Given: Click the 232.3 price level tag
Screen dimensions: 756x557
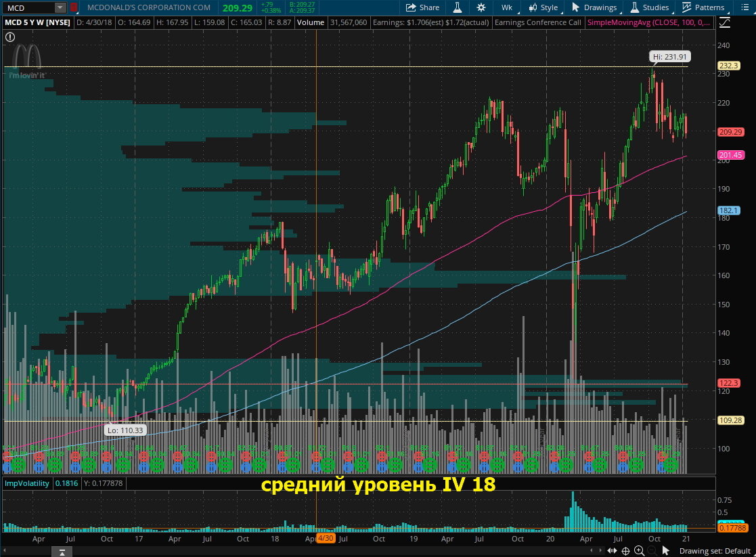Looking at the screenshot, I should [x=728, y=66].
